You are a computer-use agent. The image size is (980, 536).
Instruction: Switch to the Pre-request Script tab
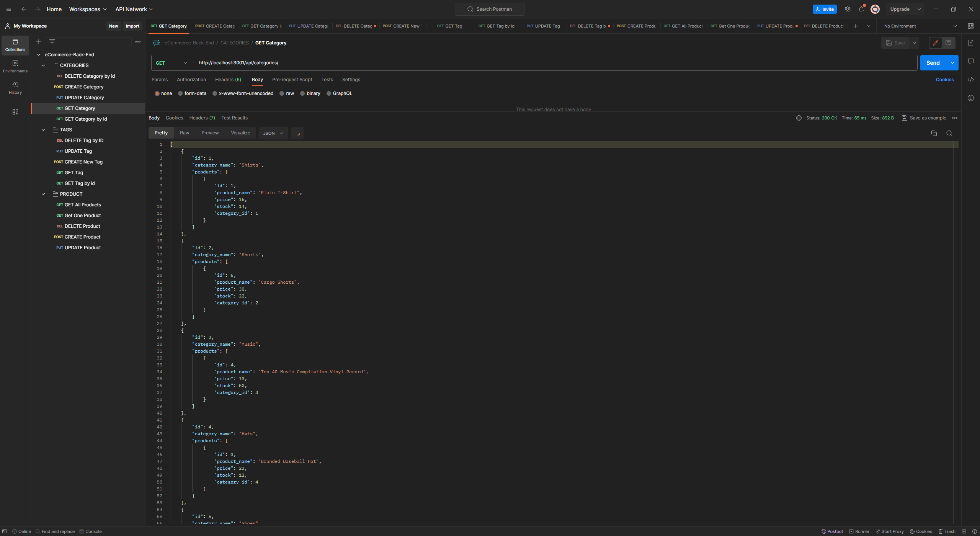[292, 80]
